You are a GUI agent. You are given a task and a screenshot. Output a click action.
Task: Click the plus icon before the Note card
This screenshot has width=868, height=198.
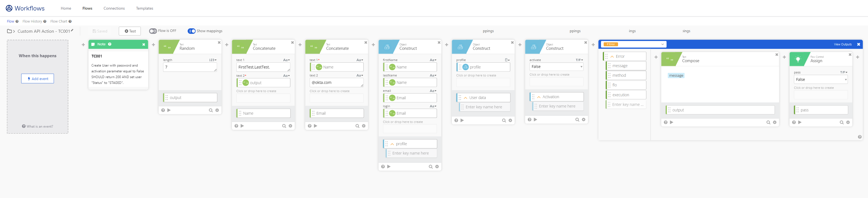pyautogui.click(x=83, y=45)
